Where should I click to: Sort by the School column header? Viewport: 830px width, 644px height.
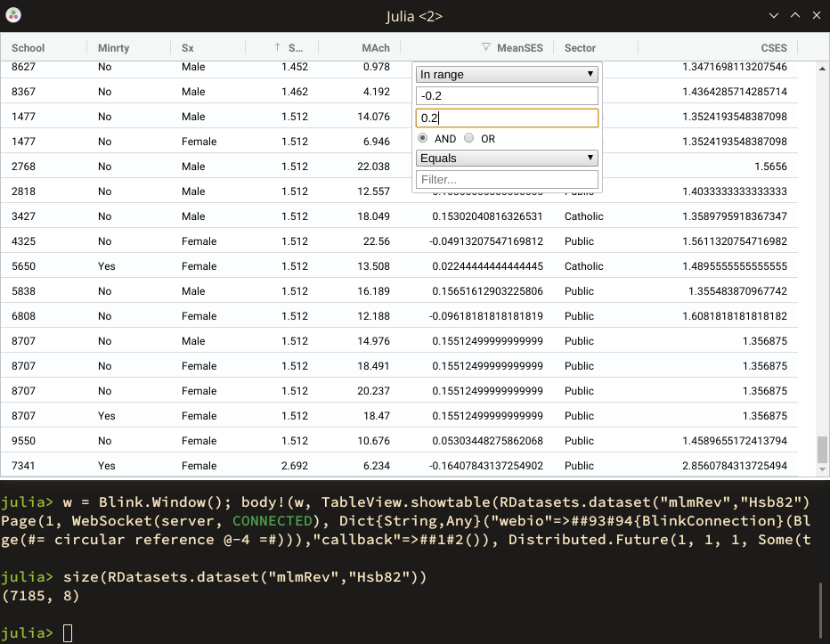28,48
